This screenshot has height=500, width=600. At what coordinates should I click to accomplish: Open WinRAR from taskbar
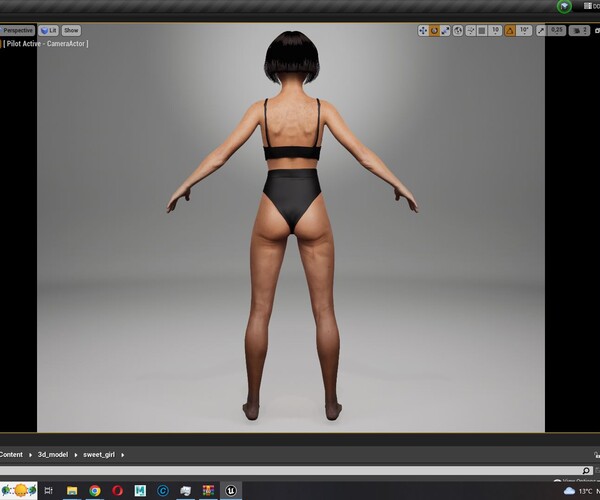(208, 490)
